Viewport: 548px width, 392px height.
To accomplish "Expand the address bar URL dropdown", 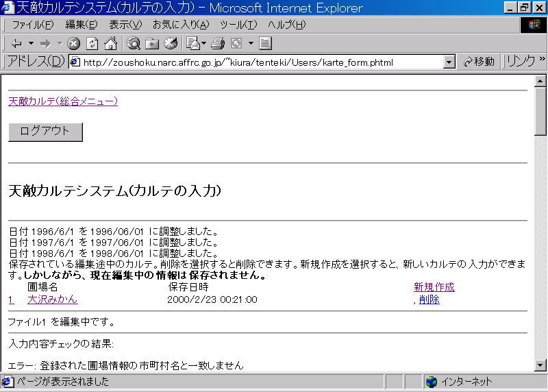I will point(449,62).
